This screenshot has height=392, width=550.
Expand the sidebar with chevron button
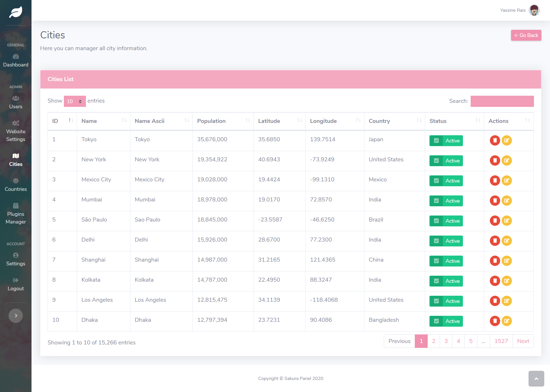tap(16, 316)
